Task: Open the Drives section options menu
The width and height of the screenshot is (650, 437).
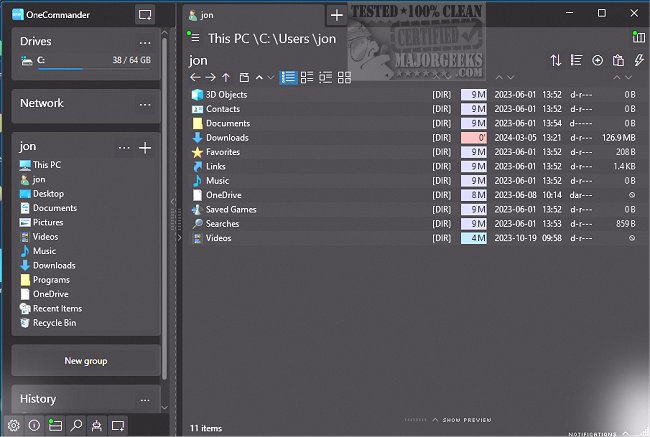Action: tap(145, 42)
